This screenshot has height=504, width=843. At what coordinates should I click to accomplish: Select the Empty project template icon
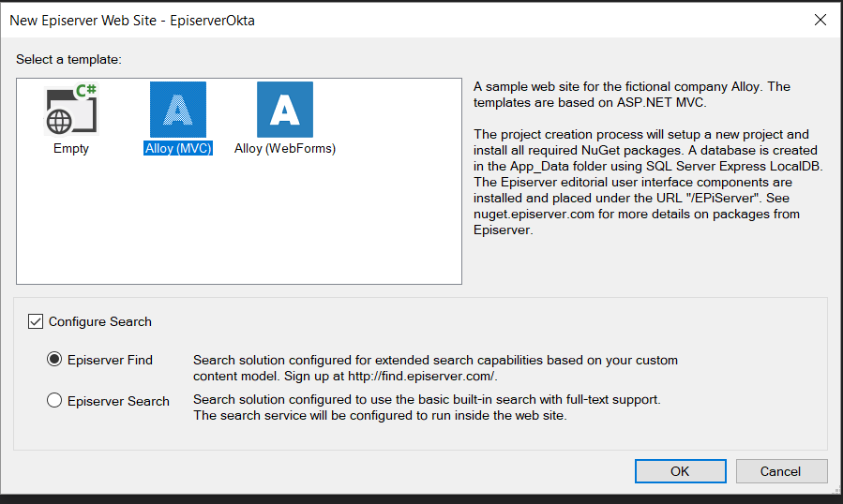pyautogui.click(x=71, y=110)
